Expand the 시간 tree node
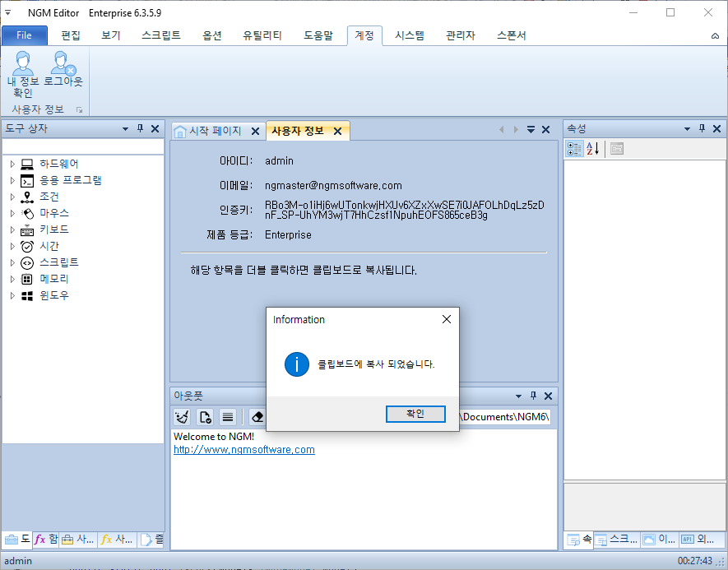Image resolution: width=728 pixels, height=570 pixels. pos(12,246)
